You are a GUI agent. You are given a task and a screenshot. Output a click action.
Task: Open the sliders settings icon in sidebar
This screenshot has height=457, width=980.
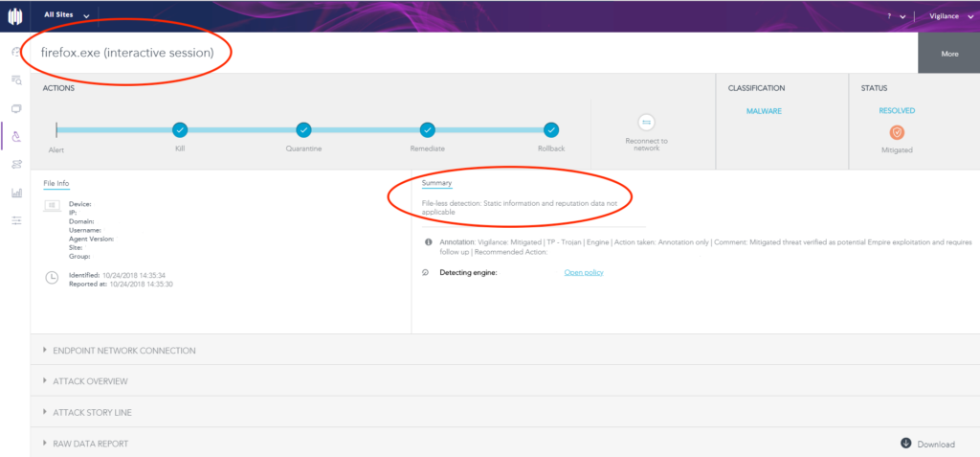tap(16, 220)
